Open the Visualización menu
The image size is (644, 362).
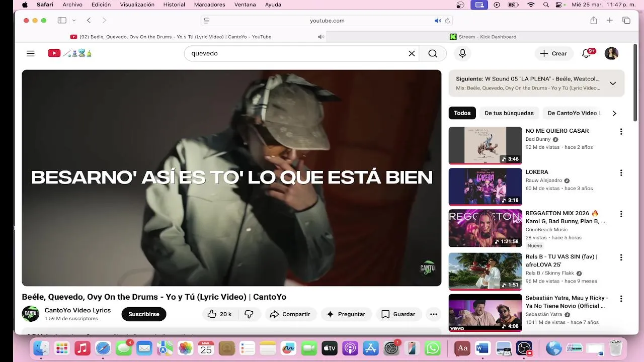pos(137,5)
